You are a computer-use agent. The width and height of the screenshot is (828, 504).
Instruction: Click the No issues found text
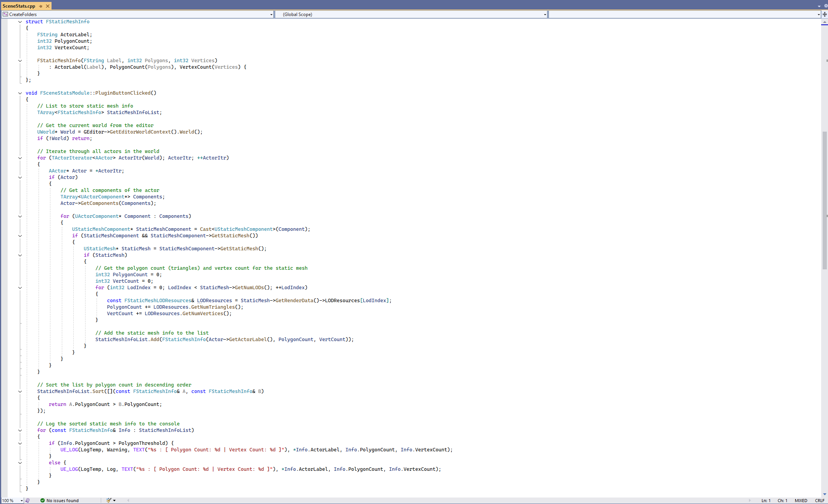point(63,501)
